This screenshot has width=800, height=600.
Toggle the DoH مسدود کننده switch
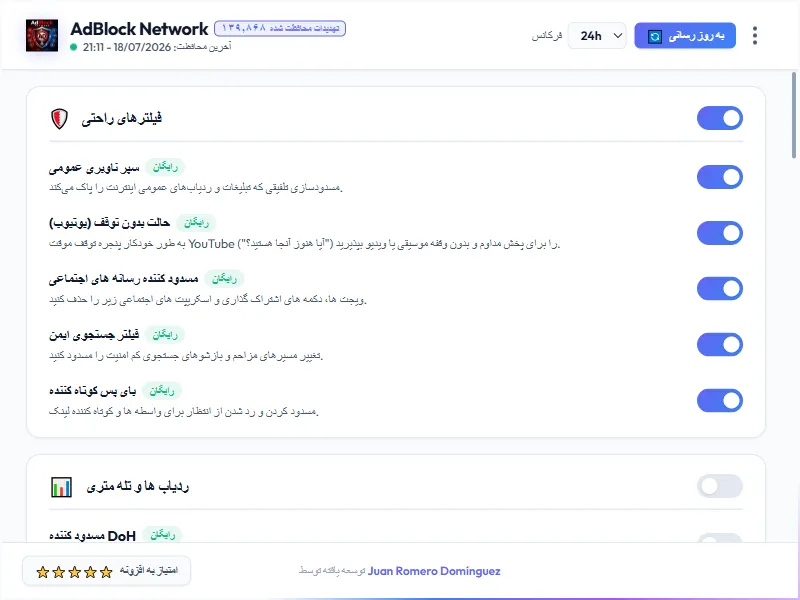719,538
